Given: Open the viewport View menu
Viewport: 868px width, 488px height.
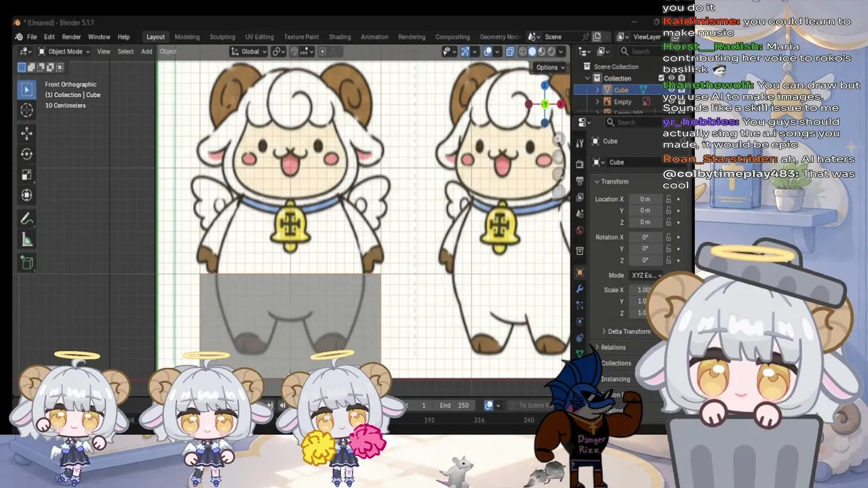Looking at the screenshot, I should (x=104, y=52).
